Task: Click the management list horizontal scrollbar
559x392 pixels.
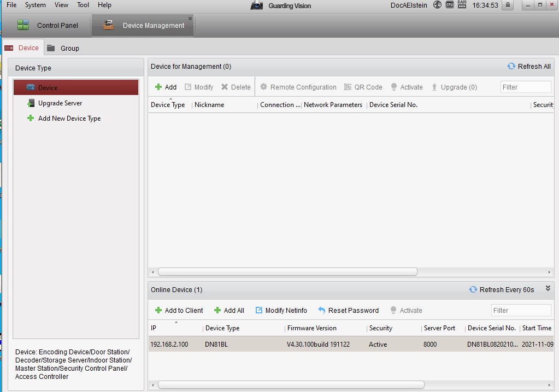Action: [287, 272]
